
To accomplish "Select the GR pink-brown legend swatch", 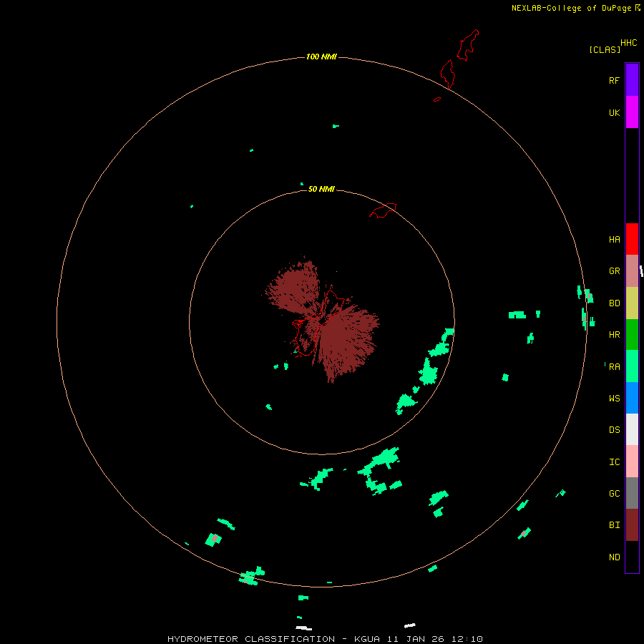I will tap(632, 271).
